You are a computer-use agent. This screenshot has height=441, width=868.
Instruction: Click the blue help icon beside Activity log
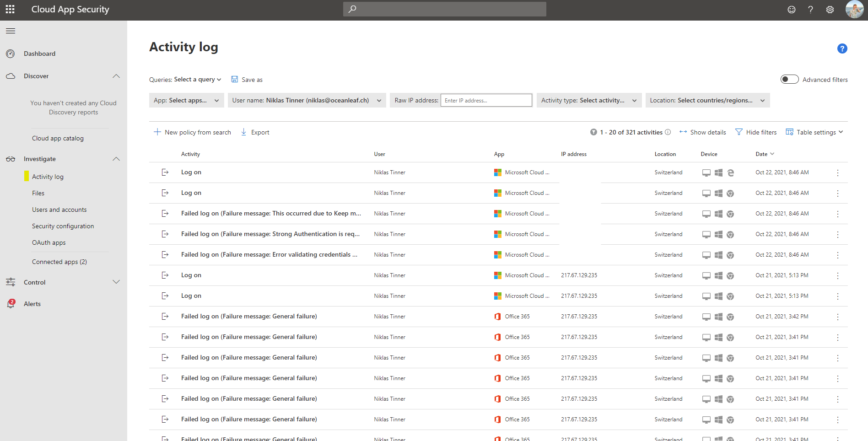(x=842, y=48)
